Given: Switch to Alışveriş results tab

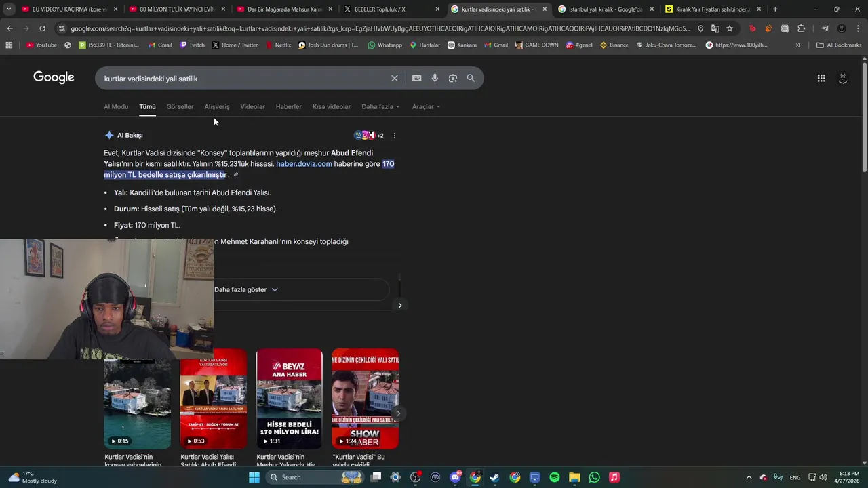Looking at the screenshot, I should 217,106.
